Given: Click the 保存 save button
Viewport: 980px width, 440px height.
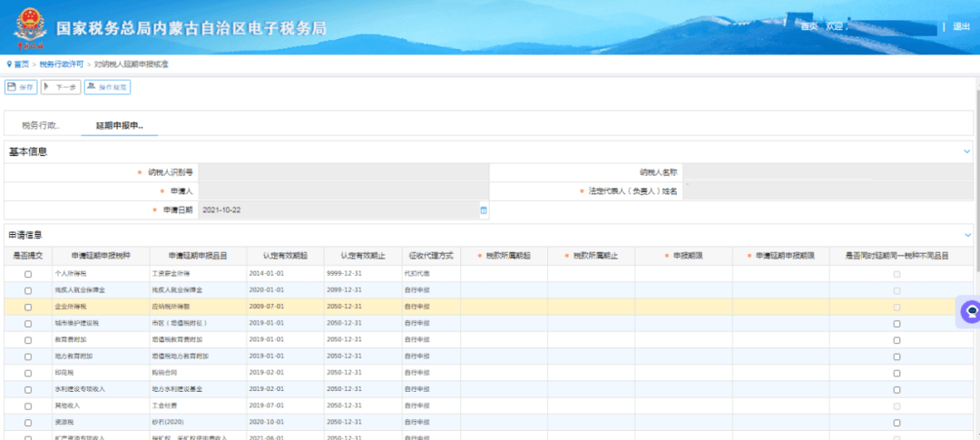Looking at the screenshot, I should (x=21, y=87).
